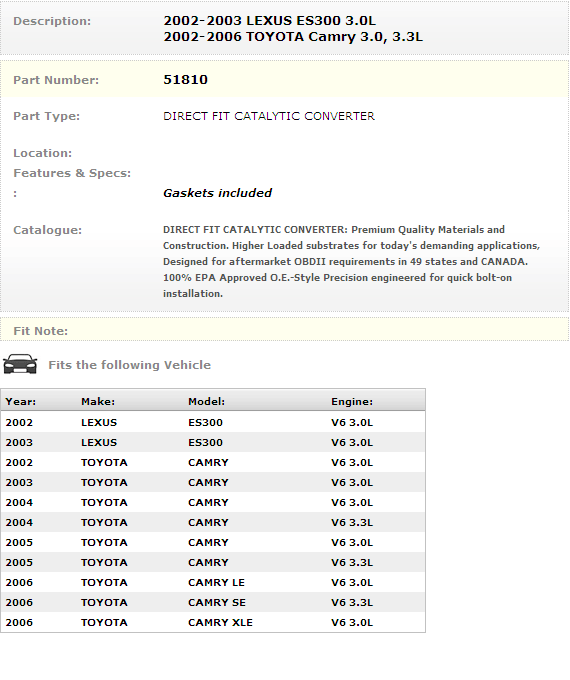This screenshot has height=680, width=570.
Task: Select the 2002 LEXUS ES300 row
Action: (213, 422)
